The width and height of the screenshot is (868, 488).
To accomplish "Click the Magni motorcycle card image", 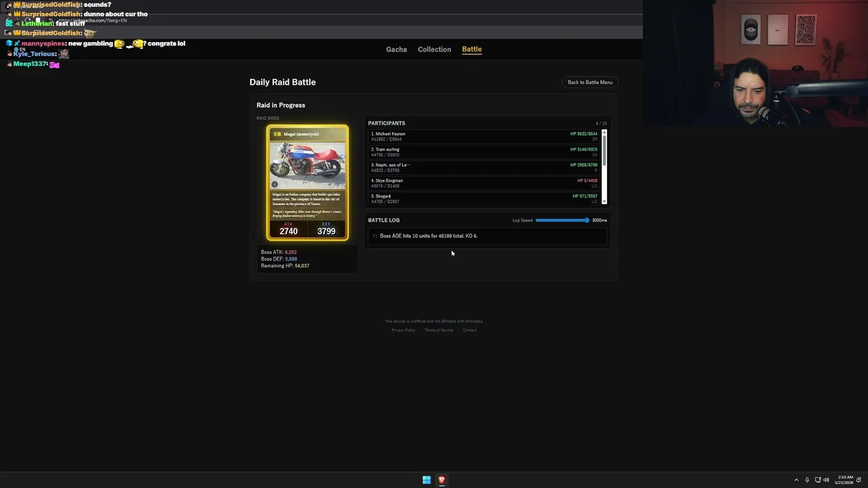I will coord(308,165).
